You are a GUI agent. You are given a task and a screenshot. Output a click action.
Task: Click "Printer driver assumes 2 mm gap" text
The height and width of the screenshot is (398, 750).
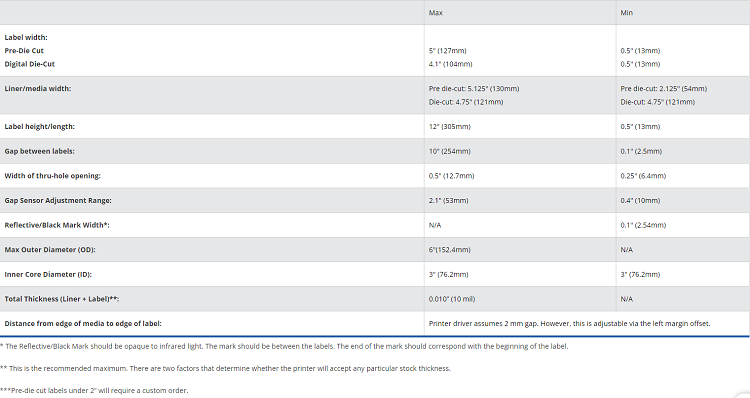click(x=569, y=324)
